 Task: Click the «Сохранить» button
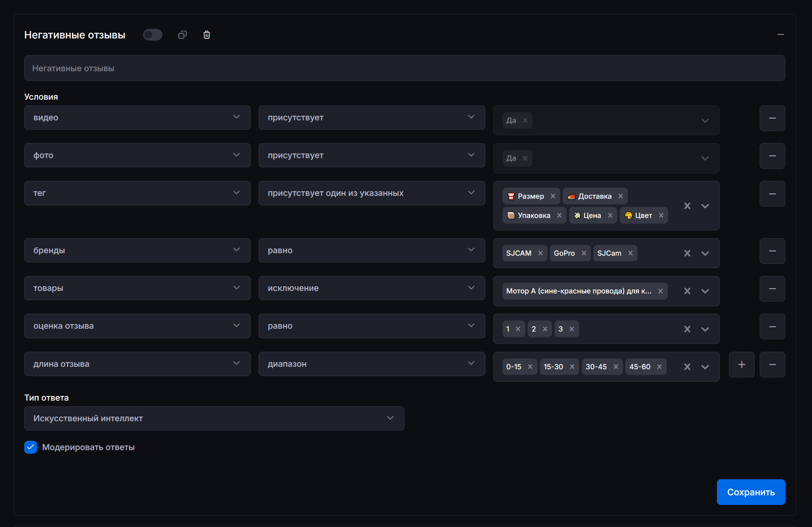751,492
